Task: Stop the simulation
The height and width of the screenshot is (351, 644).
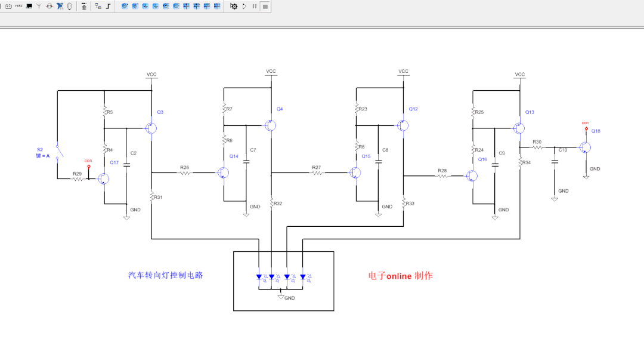Action: coord(265,6)
